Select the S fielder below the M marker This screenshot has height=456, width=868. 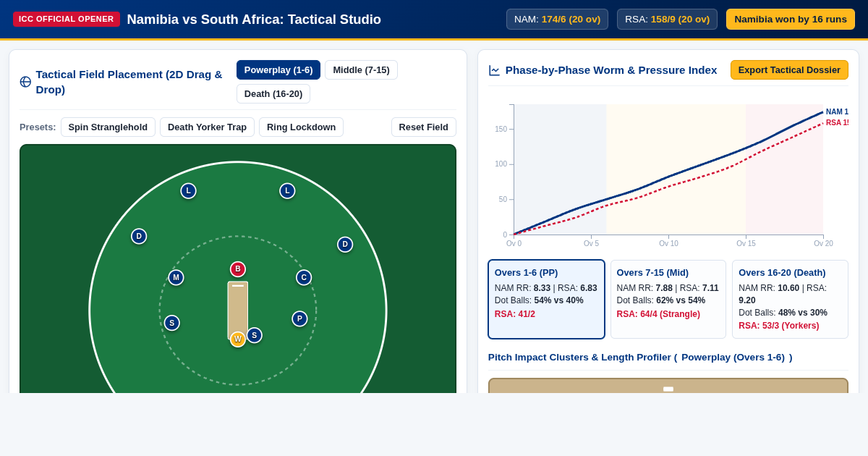171,324
